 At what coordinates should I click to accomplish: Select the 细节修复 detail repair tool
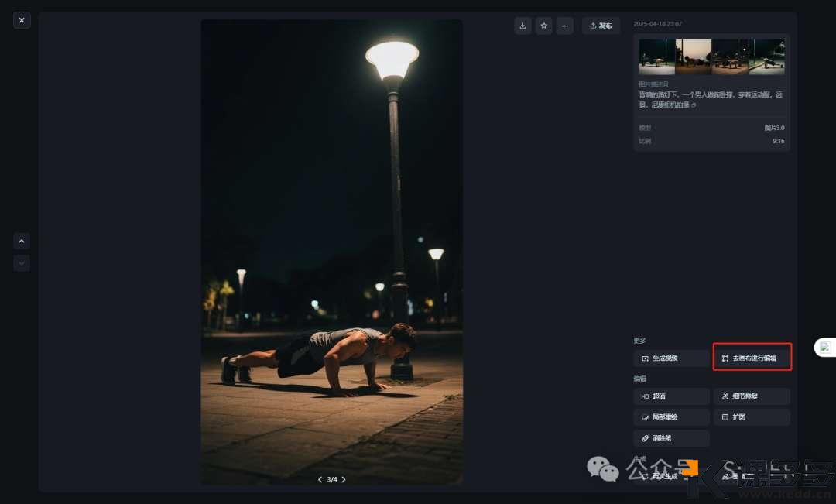pos(752,396)
